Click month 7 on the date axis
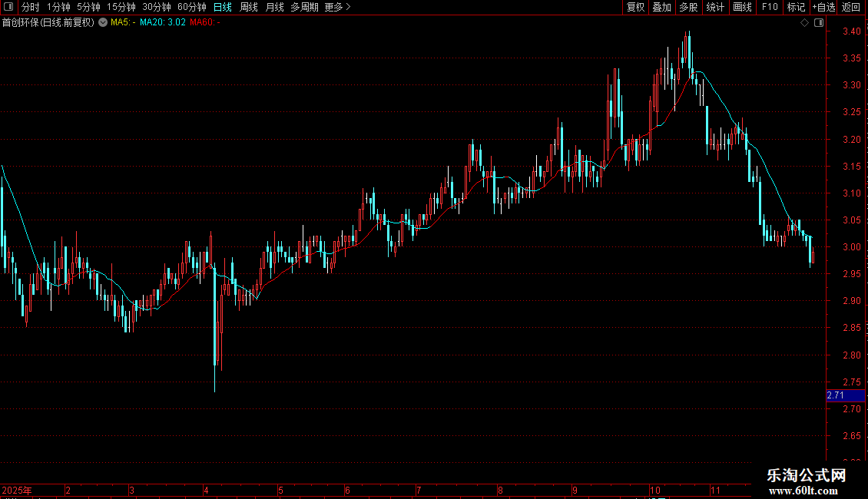 coord(419,490)
